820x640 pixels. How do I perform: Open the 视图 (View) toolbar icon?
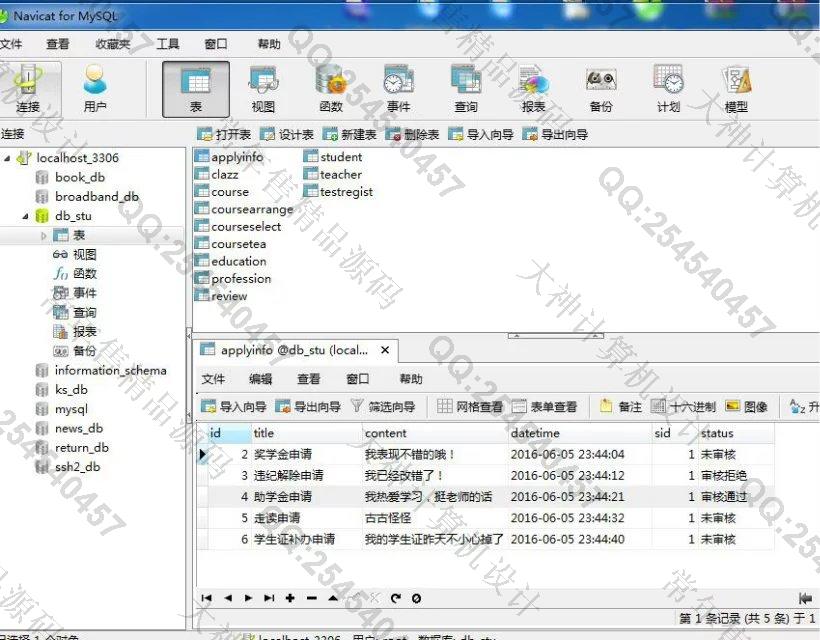tap(263, 89)
